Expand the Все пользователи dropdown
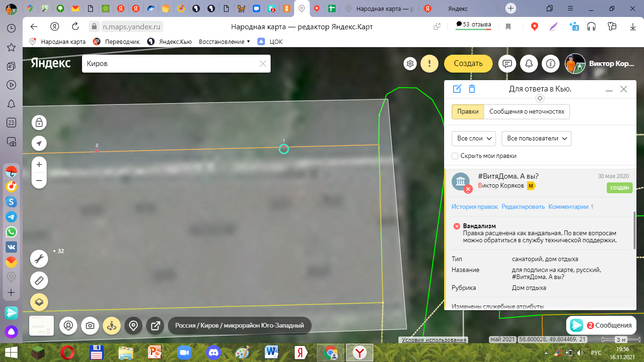 (537, 139)
